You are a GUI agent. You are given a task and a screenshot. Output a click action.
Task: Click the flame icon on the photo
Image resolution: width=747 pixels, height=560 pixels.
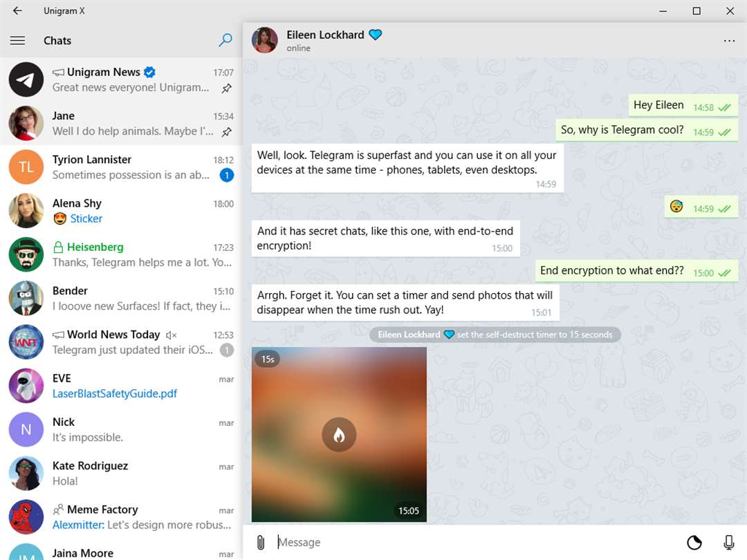coord(339,434)
